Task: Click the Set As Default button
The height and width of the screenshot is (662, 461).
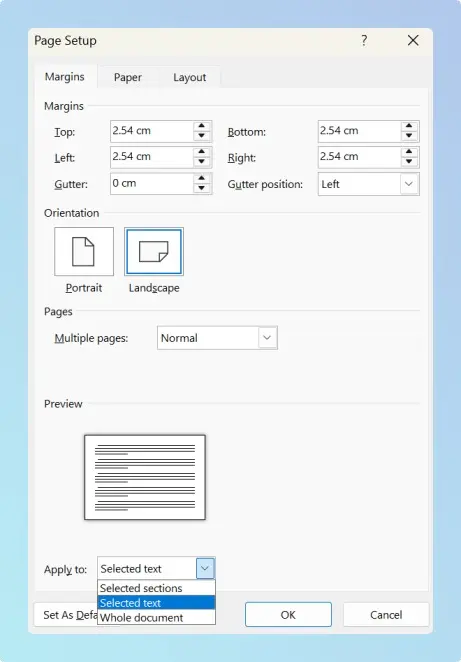Action: point(65,615)
